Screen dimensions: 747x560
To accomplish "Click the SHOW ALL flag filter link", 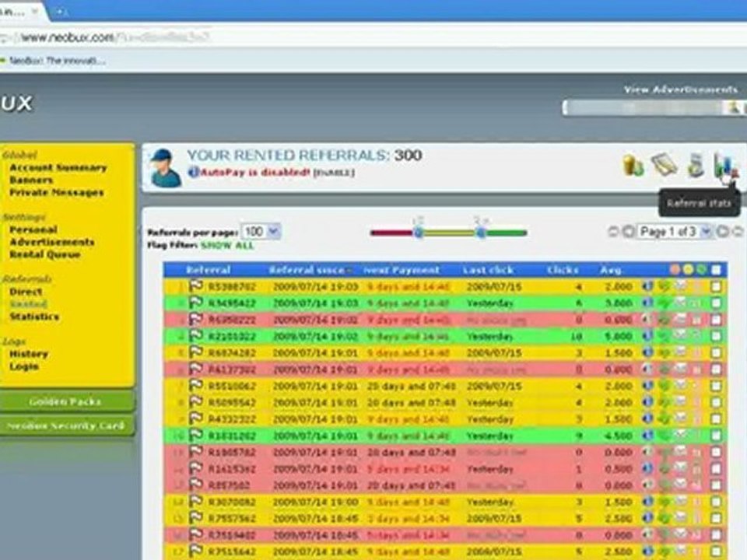I will 227,246.
